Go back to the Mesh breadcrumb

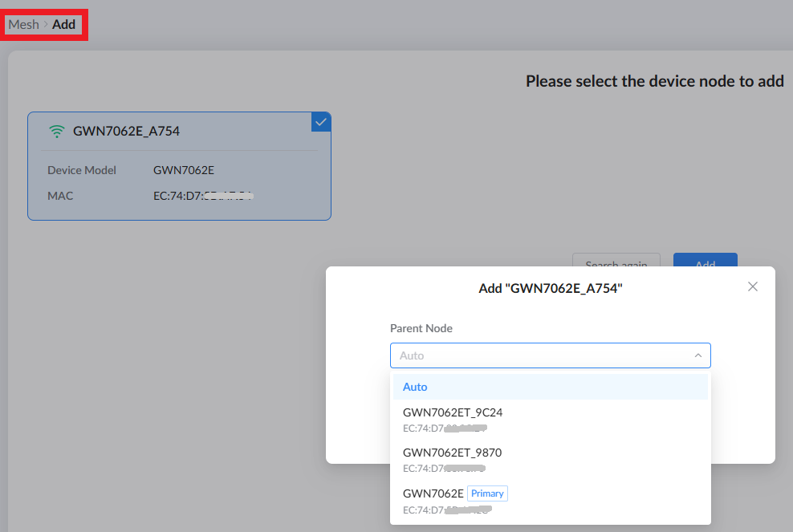(24, 24)
